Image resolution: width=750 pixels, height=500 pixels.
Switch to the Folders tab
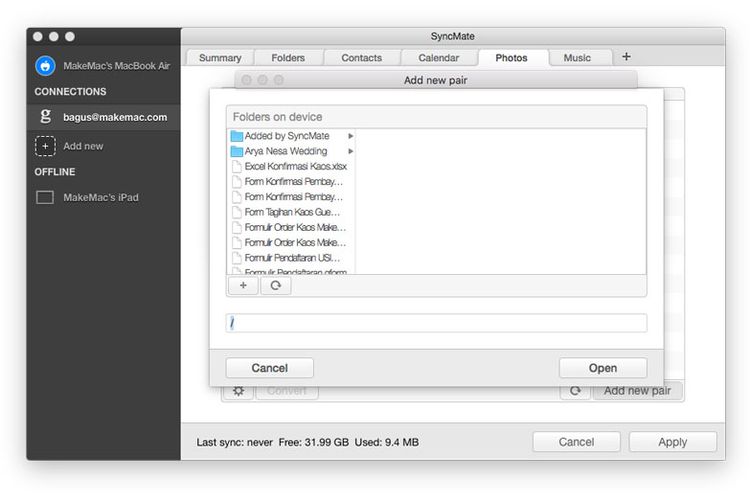coord(288,57)
